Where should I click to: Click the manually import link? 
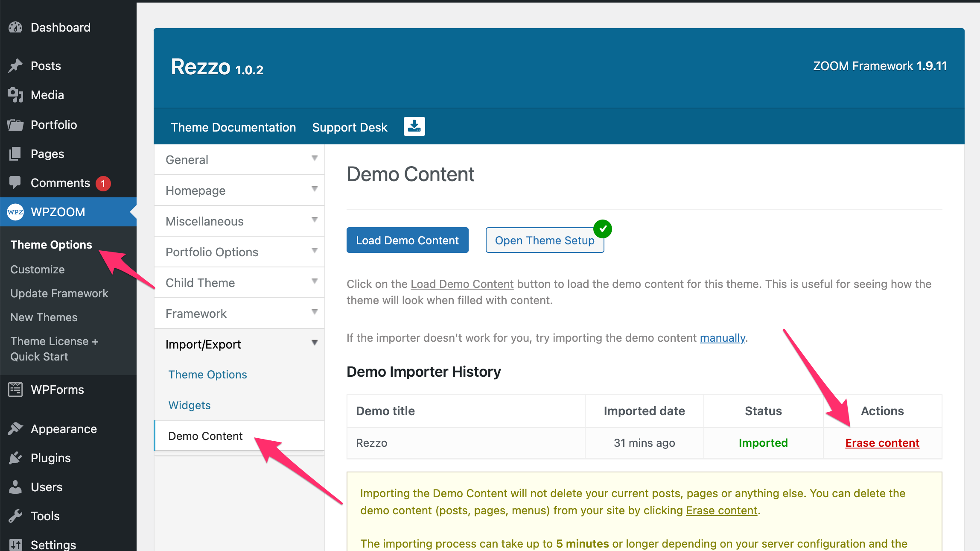point(722,338)
